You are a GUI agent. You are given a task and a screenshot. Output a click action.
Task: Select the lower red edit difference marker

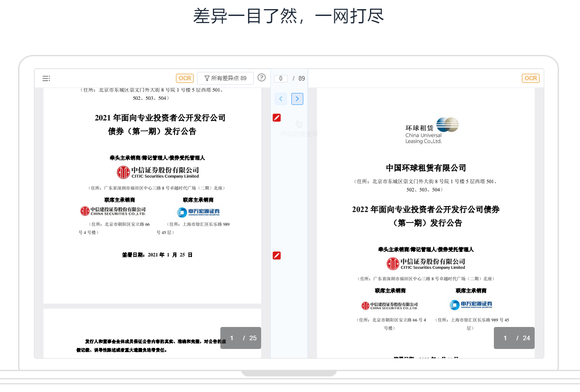click(x=277, y=256)
